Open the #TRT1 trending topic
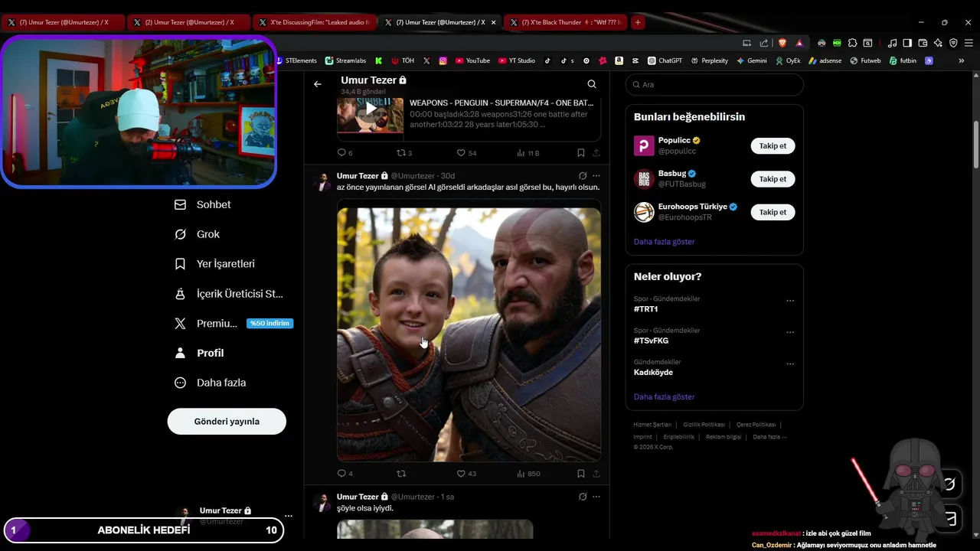Image resolution: width=980 pixels, height=551 pixels. point(645,309)
